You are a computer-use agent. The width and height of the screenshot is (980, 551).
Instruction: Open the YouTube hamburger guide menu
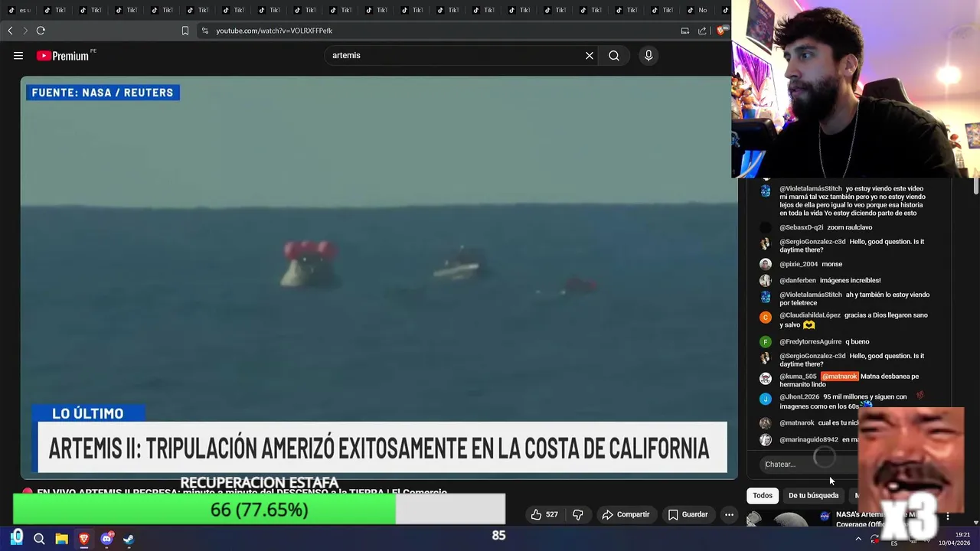tap(18, 55)
